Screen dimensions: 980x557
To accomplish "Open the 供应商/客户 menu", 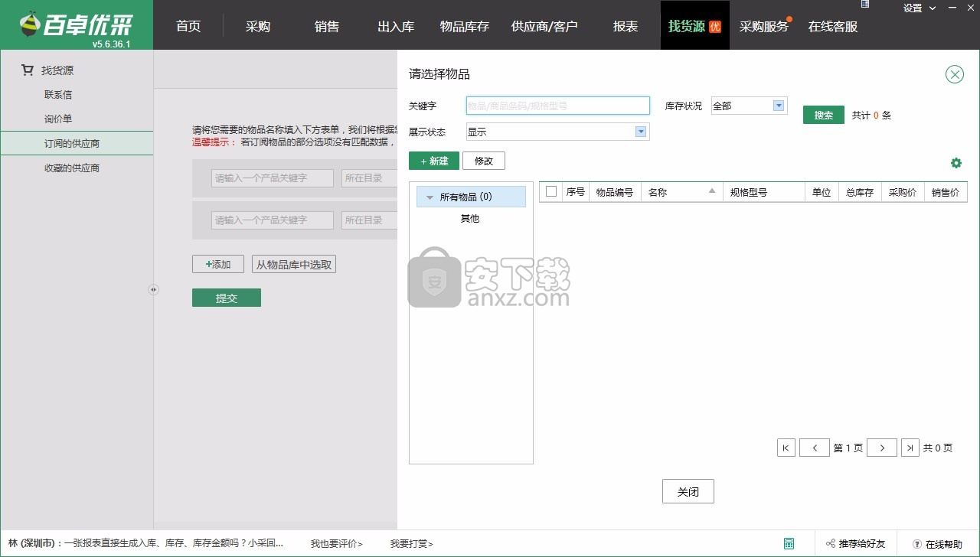I will pos(544,26).
